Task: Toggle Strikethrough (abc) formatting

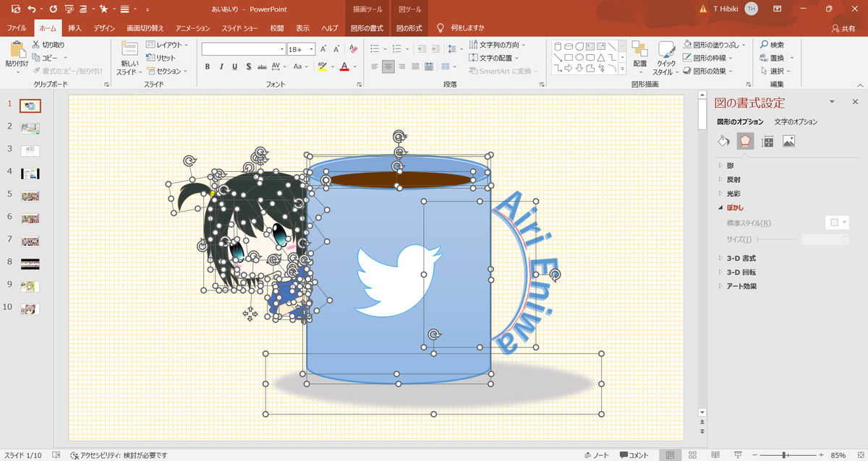Action: click(x=263, y=66)
